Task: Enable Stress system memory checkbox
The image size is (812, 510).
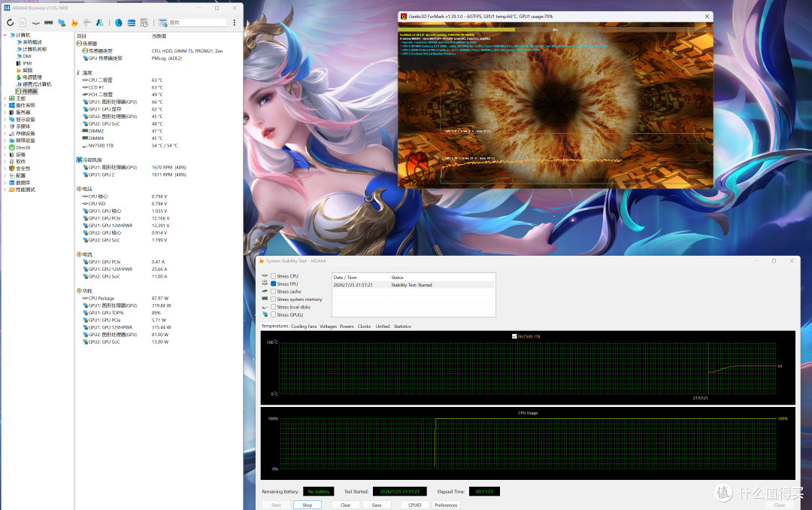Action: 274,299
